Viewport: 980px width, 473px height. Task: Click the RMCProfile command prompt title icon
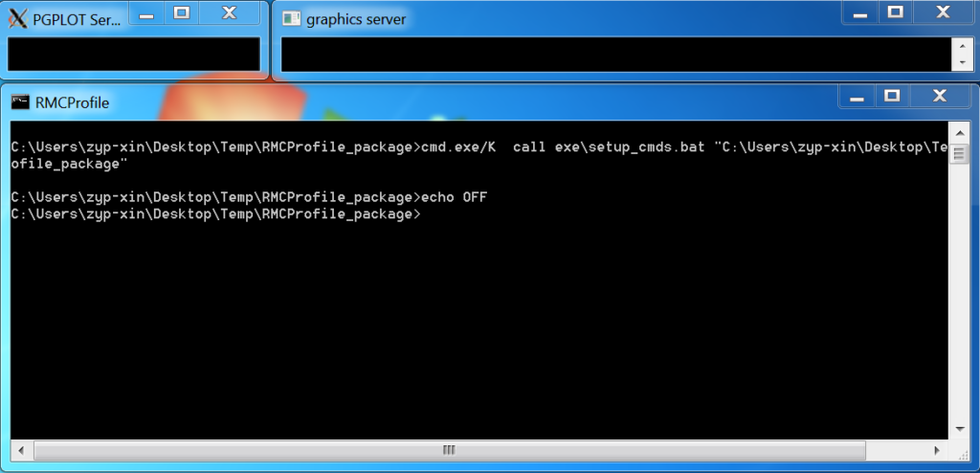[x=21, y=102]
